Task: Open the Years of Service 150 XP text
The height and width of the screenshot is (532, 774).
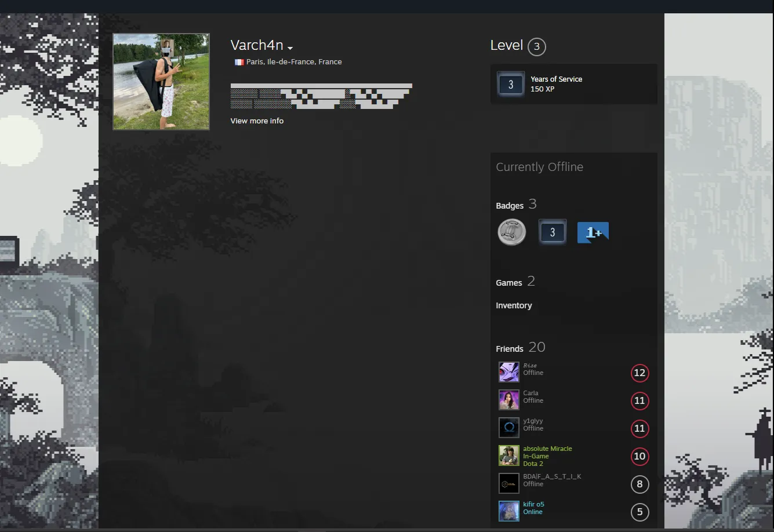Action: coord(556,84)
